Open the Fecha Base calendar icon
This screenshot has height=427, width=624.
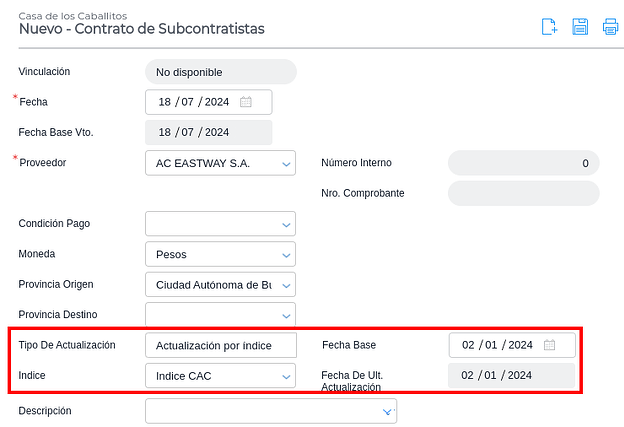(x=549, y=345)
